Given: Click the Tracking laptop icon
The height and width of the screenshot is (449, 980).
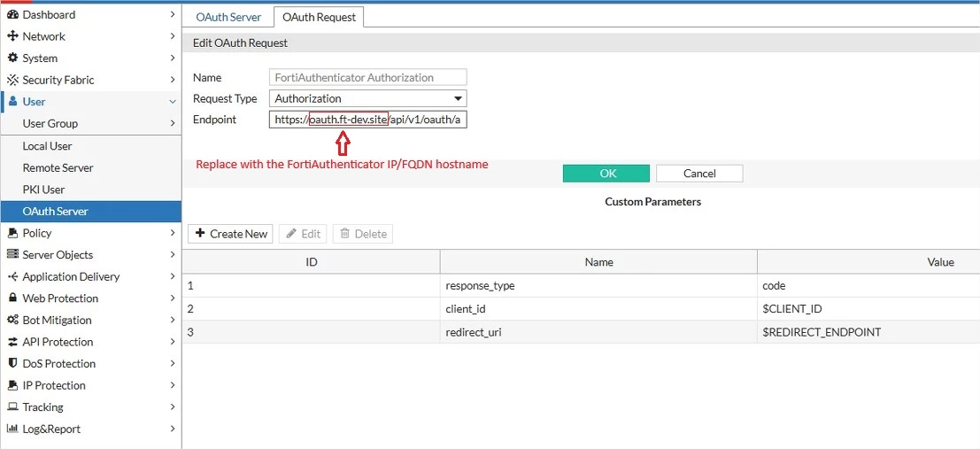Looking at the screenshot, I should (x=12, y=407).
